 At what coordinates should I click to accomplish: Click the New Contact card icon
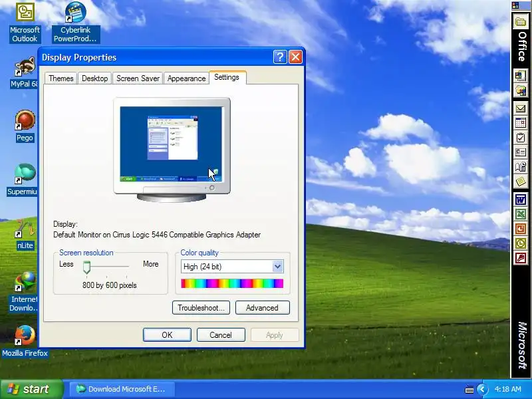click(521, 152)
